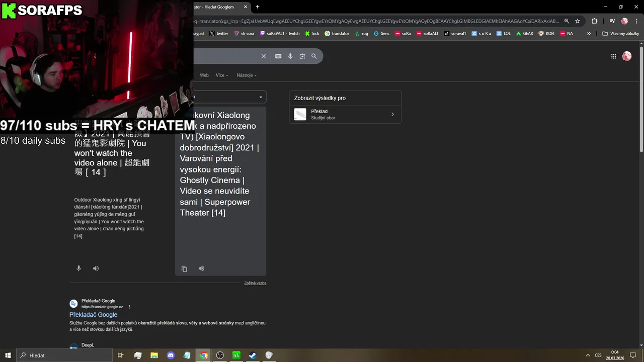Viewport: 644px width, 362px height.
Task: Open search by image (Lens) icon
Action: [302, 56]
